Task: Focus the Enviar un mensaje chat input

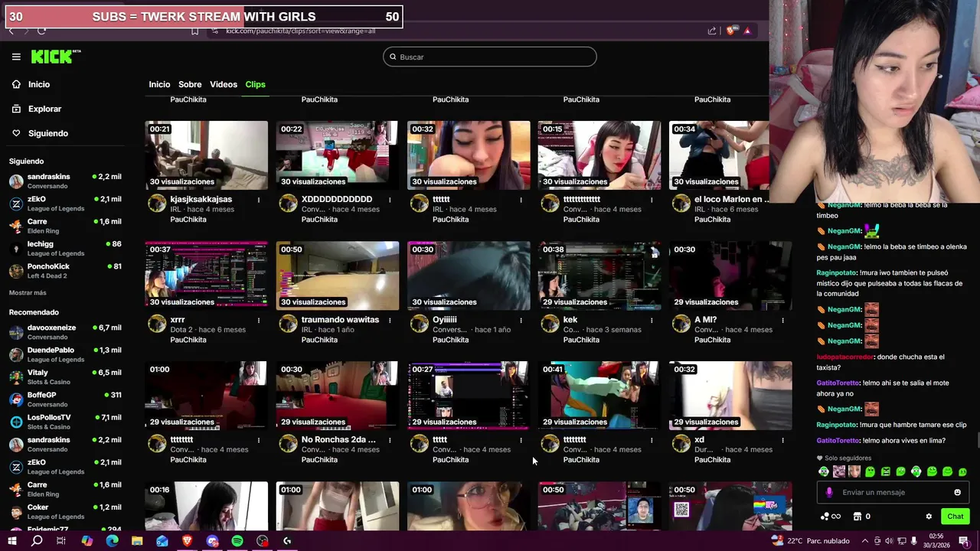Action: point(893,492)
